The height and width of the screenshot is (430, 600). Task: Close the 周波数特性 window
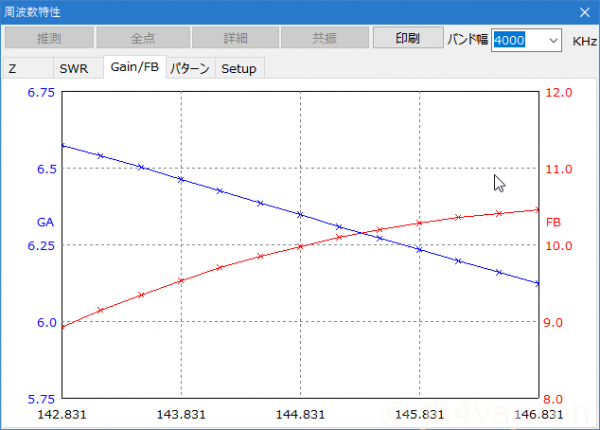pyautogui.click(x=584, y=11)
